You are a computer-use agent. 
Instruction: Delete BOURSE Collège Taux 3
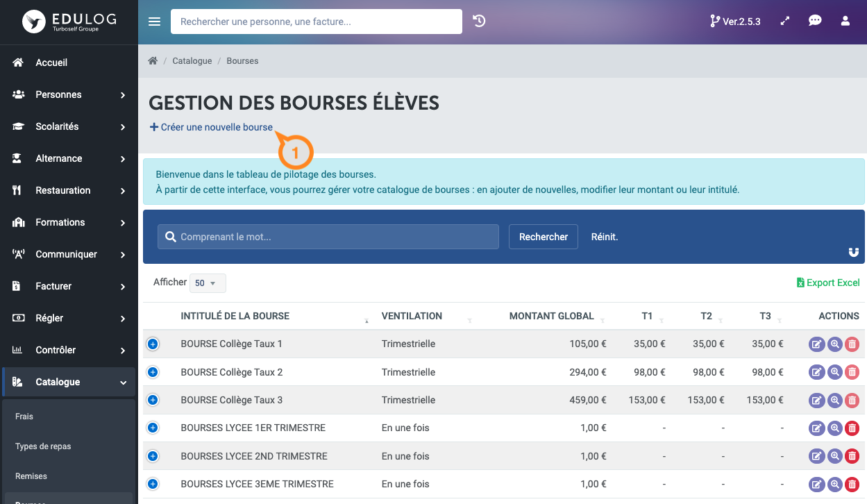(852, 401)
